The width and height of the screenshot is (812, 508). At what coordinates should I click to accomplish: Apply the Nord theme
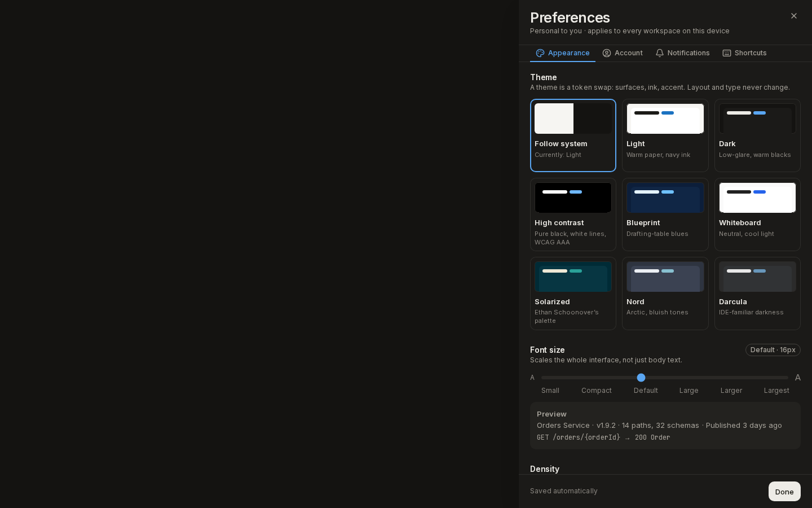tap(665, 294)
